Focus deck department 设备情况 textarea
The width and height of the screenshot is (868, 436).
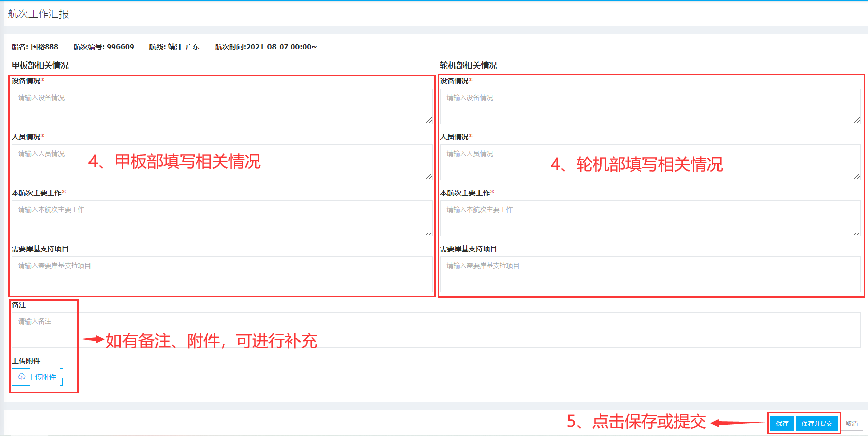(222, 106)
